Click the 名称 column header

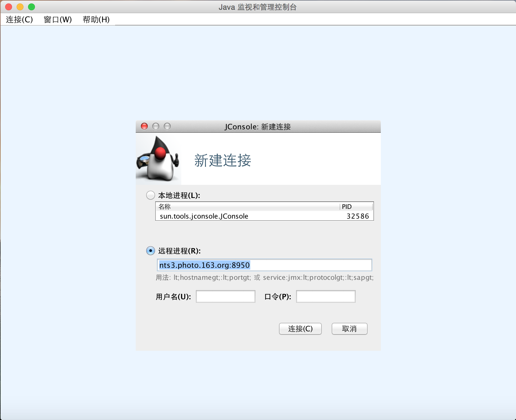[x=248, y=207]
